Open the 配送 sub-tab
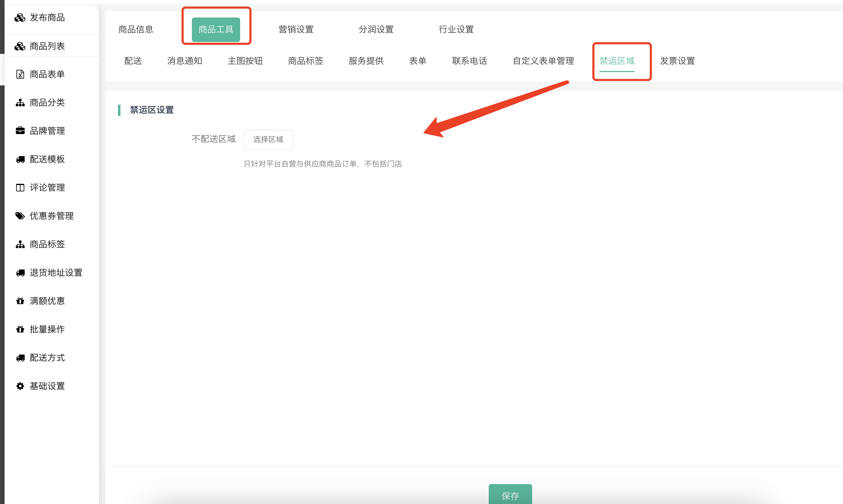This screenshot has height=504, width=843. pos(133,61)
